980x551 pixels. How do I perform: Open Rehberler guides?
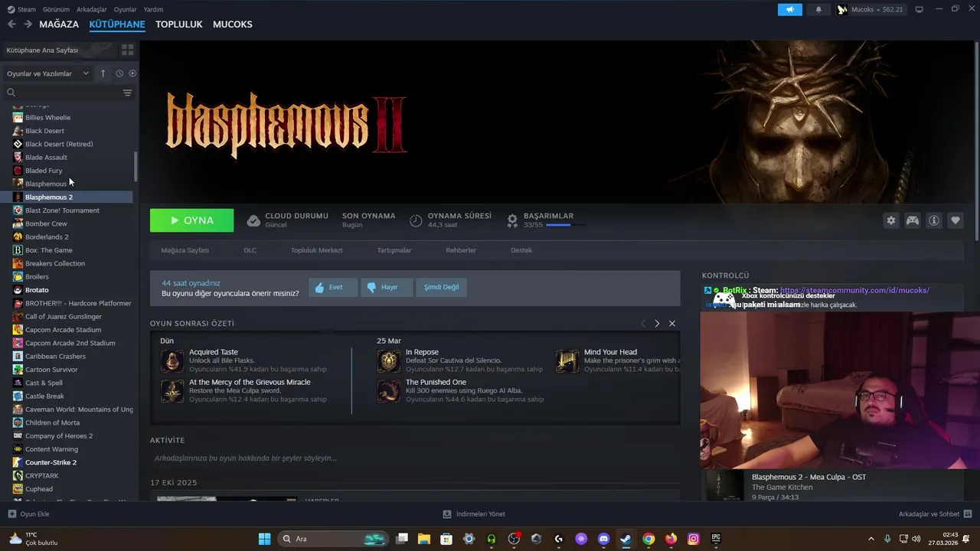[x=461, y=250]
